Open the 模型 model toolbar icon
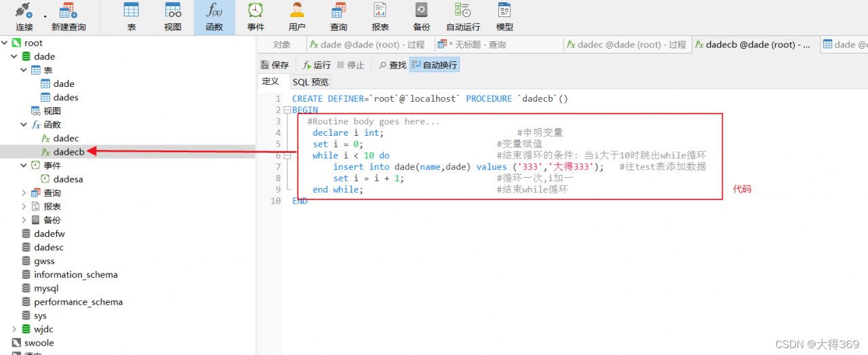The height and width of the screenshot is (355, 868). [x=505, y=17]
